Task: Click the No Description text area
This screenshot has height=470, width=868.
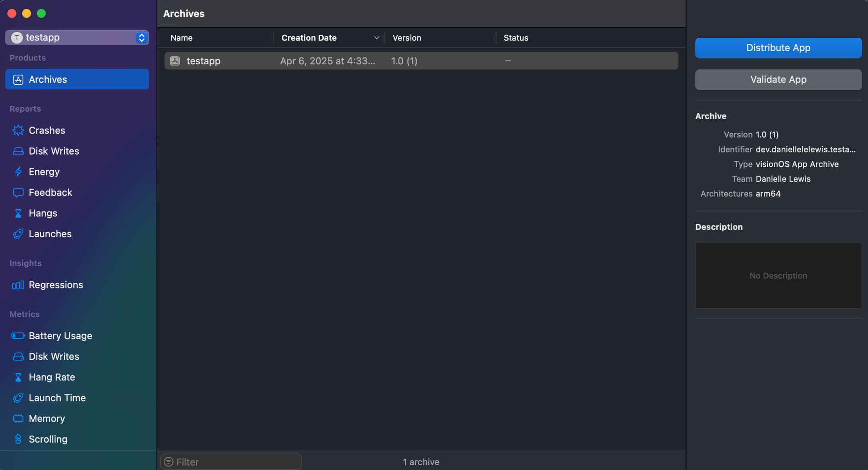Action: pos(778,276)
